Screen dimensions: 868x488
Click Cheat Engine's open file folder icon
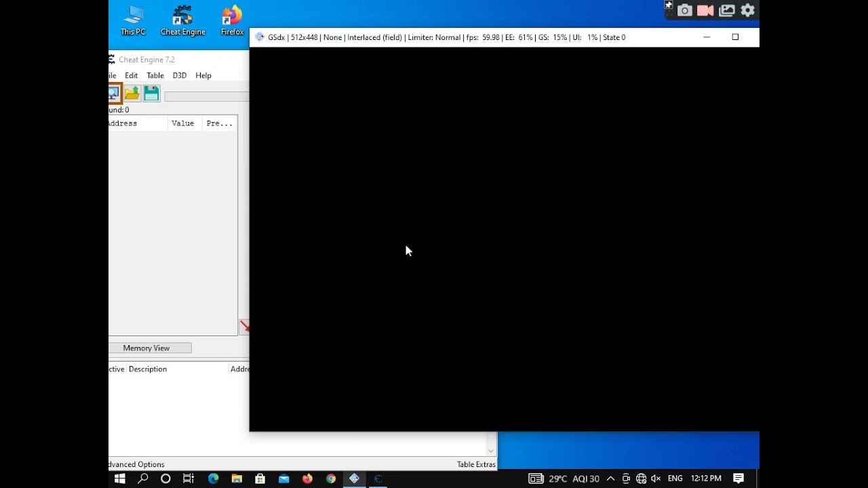132,94
